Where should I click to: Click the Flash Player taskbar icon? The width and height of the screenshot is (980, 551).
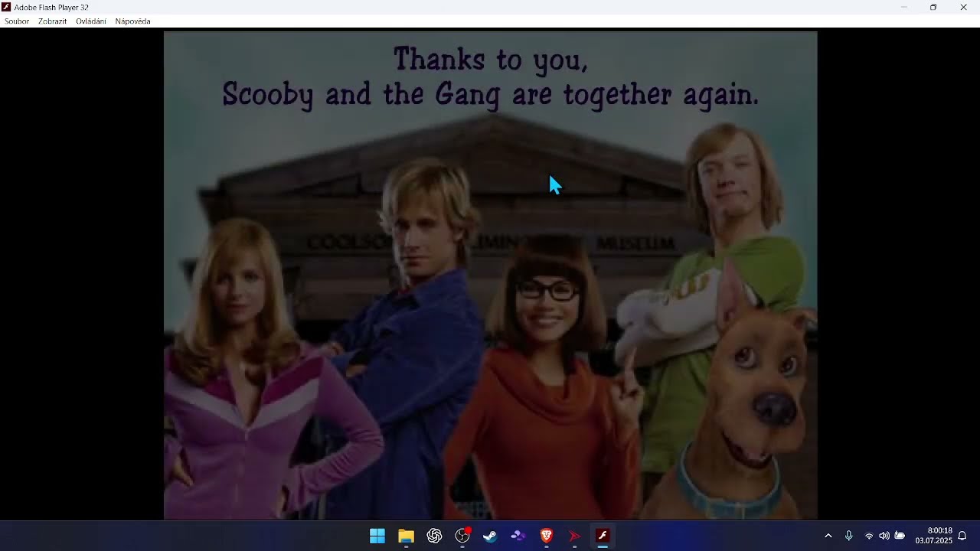tap(603, 536)
